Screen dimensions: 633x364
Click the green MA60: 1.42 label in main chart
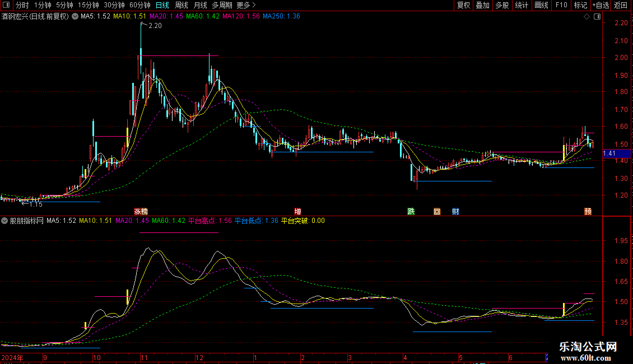pyautogui.click(x=203, y=16)
